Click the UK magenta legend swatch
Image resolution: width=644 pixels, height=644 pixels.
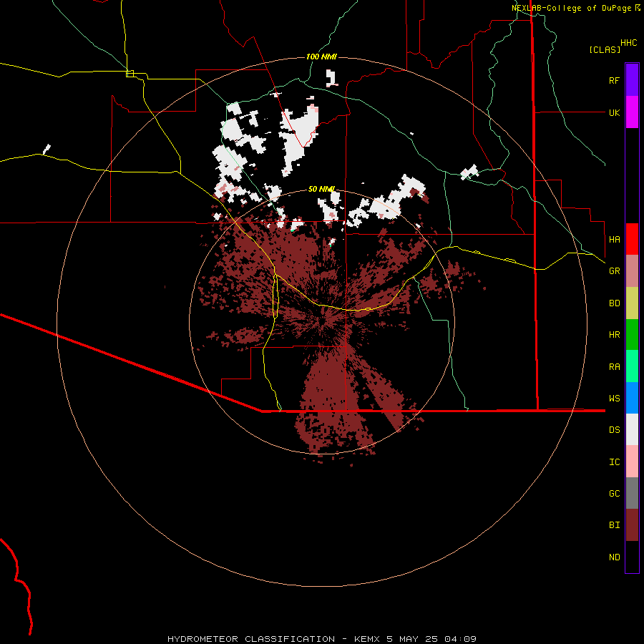point(632,112)
